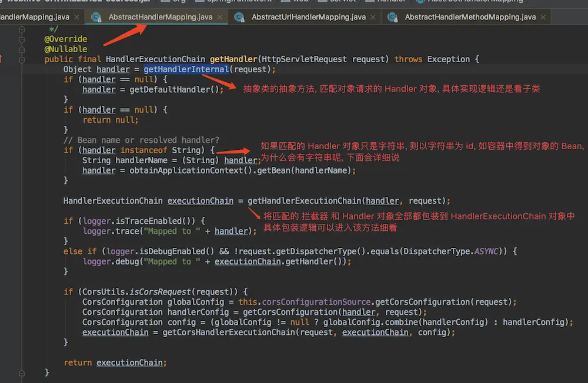Collapse the getHandler method using the fold marker
The height and width of the screenshot is (383, 588).
[22, 59]
